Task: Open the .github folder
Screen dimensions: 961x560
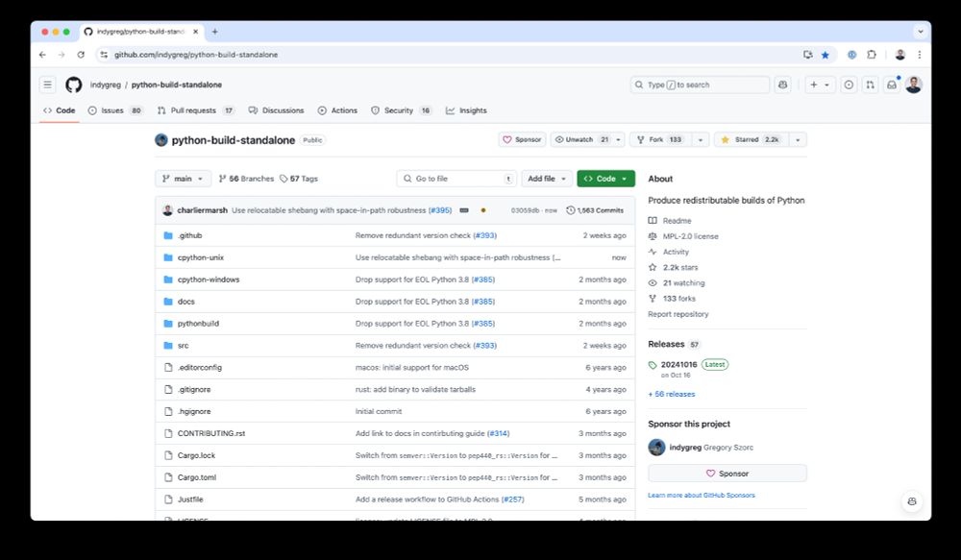Action: (190, 235)
